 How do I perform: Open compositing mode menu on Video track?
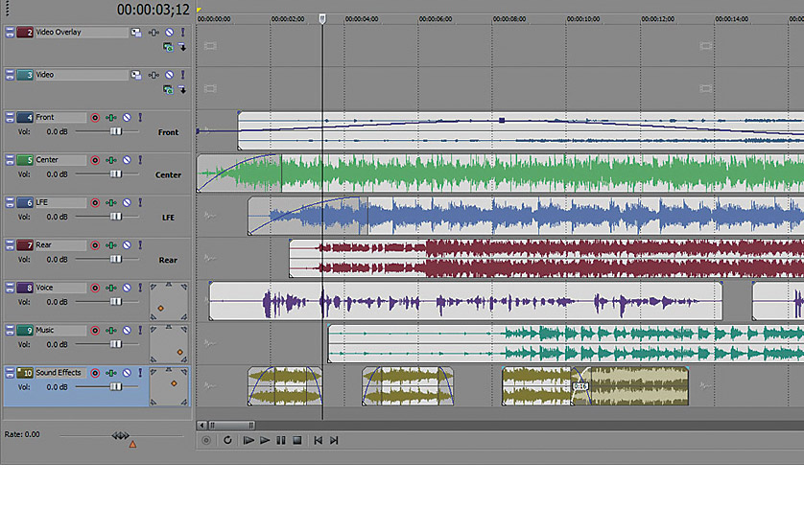pyautogui.click(x=168, y=89)
